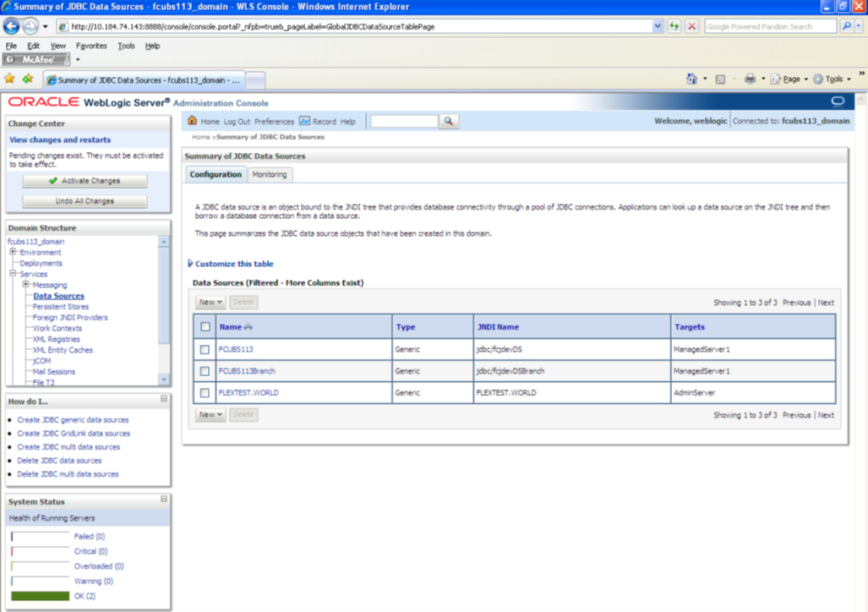Open Preferences in console toolbar
868x612 pixels.
[274, 121]
